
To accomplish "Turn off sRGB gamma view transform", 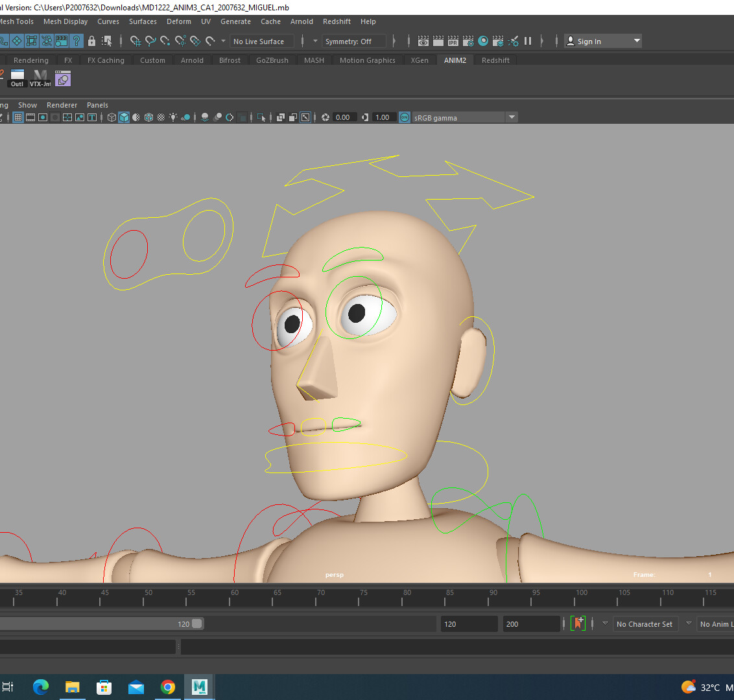I will point(403,117).
